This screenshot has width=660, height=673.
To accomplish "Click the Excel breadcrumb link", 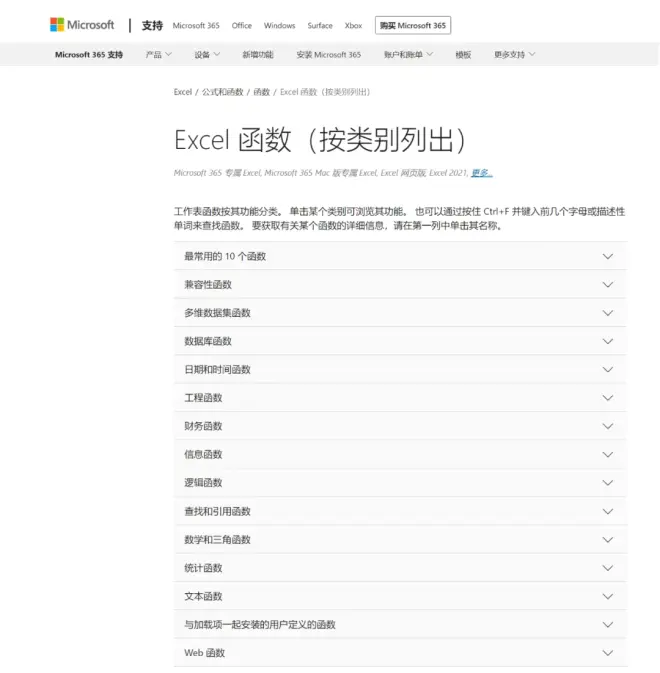I will pyautogui.click(x=183, y=92).
